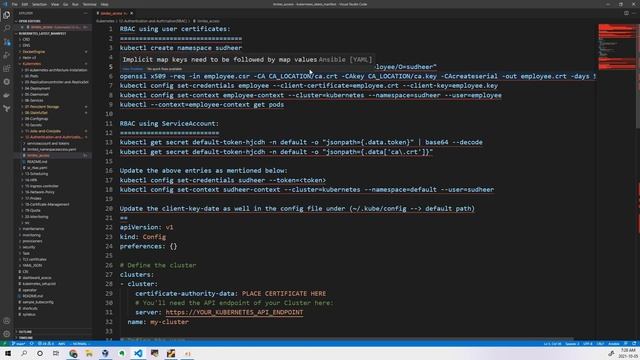Close the limited_access editor tab
The width and height of the screenshot is (640, 360).
[x=131, y=13]
